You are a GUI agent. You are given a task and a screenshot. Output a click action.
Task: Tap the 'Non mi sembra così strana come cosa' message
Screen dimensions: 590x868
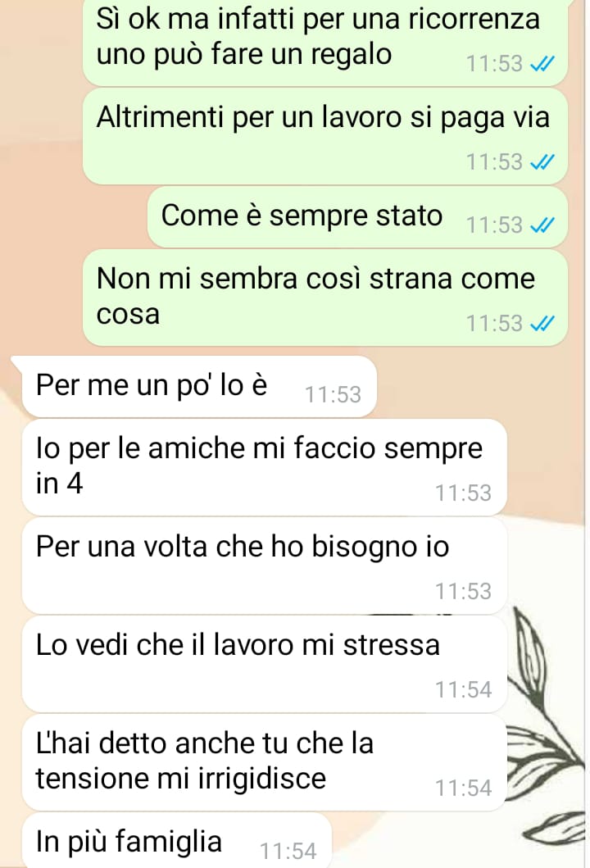pyautogui.click(x=324, y=298)
